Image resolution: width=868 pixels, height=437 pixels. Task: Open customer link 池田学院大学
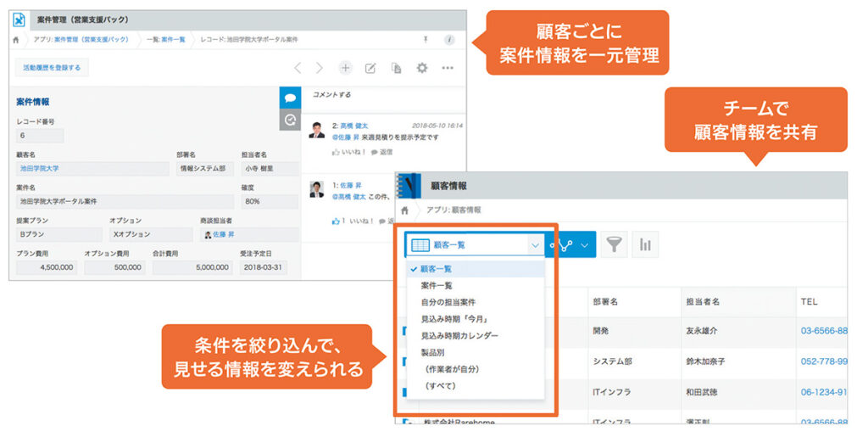point(39,168)
